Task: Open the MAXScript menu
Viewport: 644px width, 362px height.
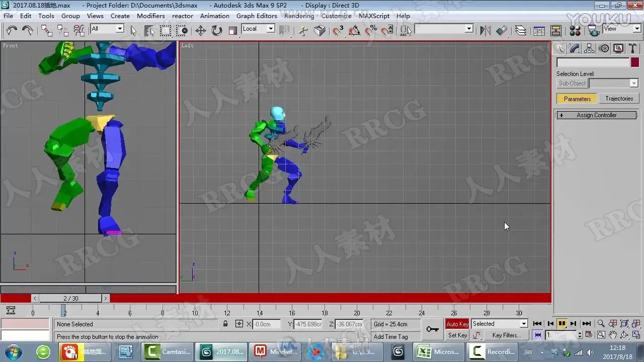Action: [x=374, y=16]
